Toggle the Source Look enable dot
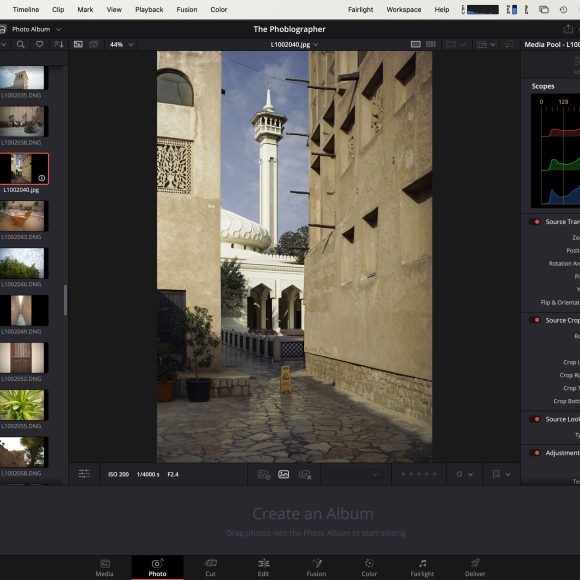This screenshot has width=580, height=580. (535, 419)
